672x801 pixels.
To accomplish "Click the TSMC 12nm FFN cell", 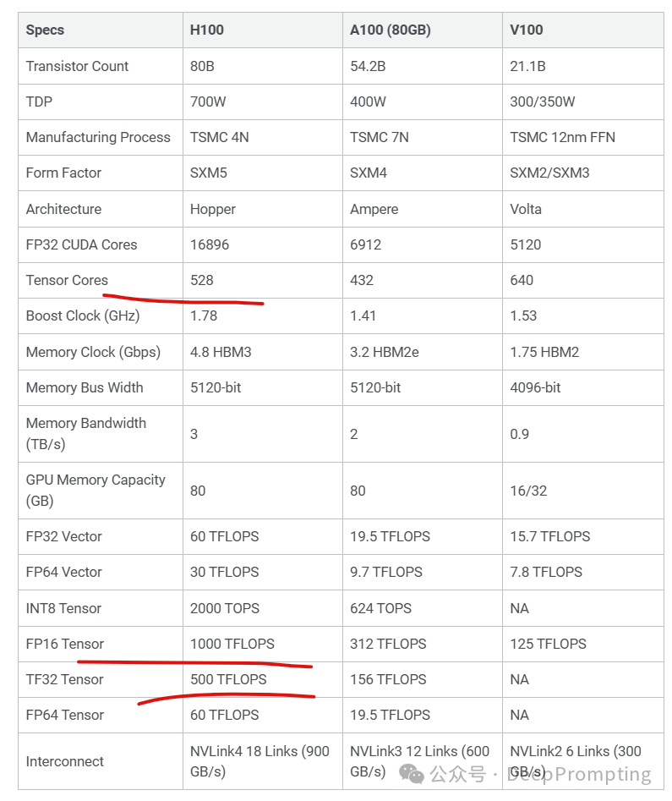I will tap(562, 137).
